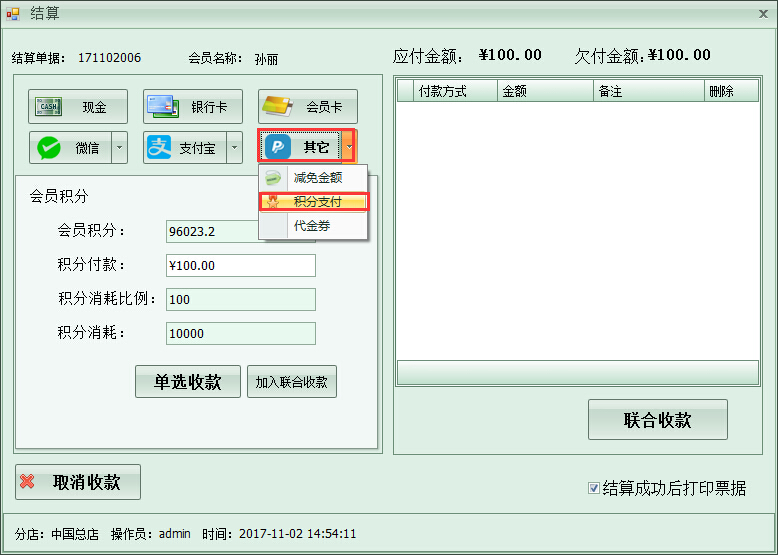This screenshot has width=778, height=555.
Task: Click the red X icon on 取消收款
Action: 27,481
